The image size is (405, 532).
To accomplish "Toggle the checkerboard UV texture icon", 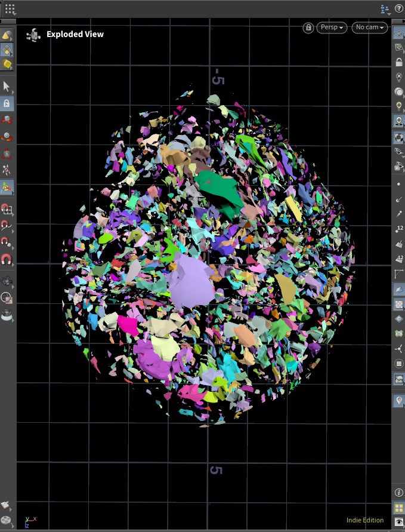I will (x=399, y=305).
